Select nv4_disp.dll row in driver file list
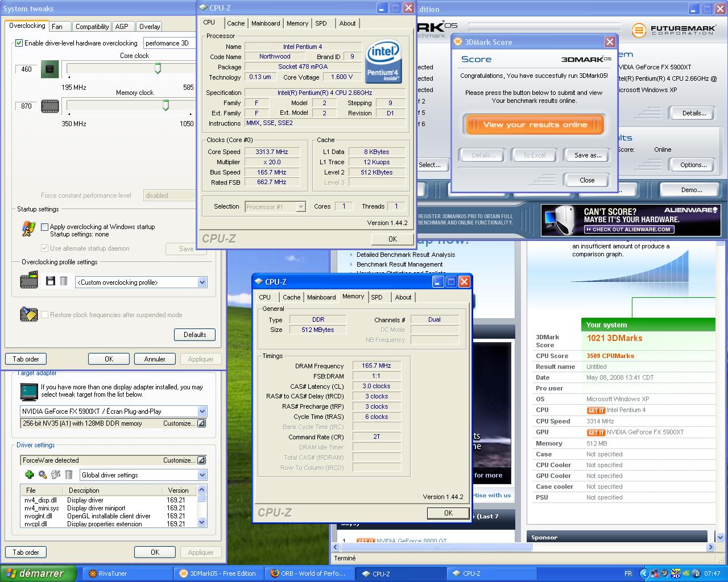Image resolution: width=728 pixels, height=582 pixels. (x=108, y=500)
